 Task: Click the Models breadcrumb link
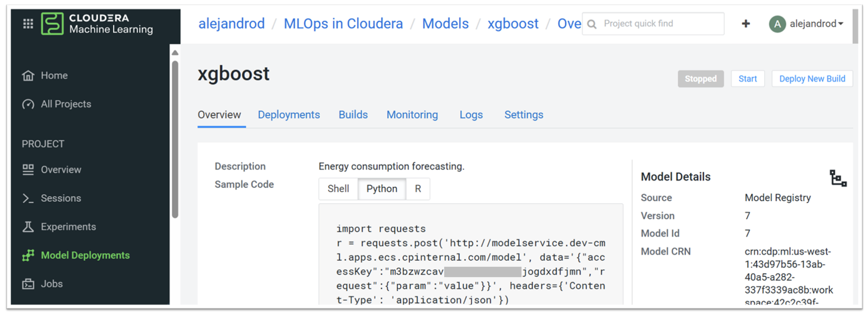(445, 24)
